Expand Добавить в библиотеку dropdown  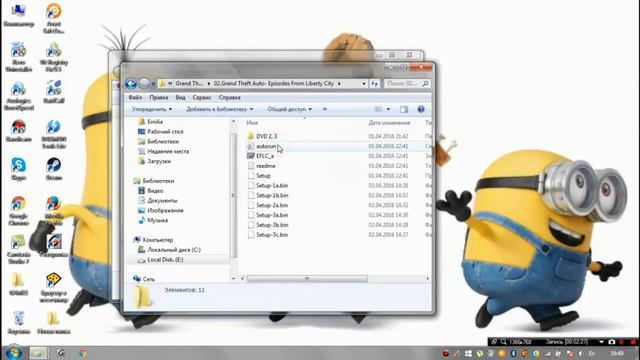(x=220, y=109)
